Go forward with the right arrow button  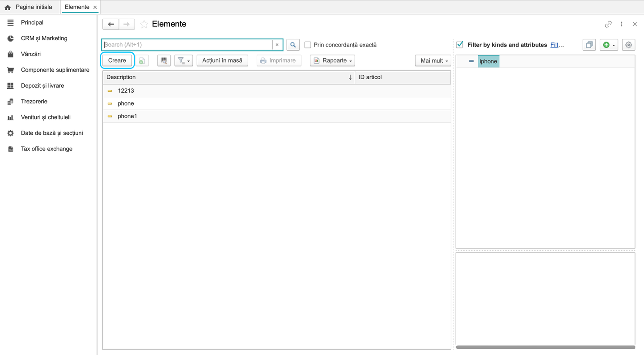(x=127, y=24)
